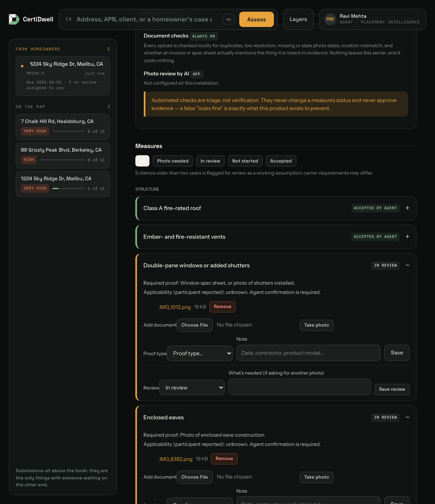Select the All measures filter
The width and height of the screenshot is (435, 504).
pos(142,161)
